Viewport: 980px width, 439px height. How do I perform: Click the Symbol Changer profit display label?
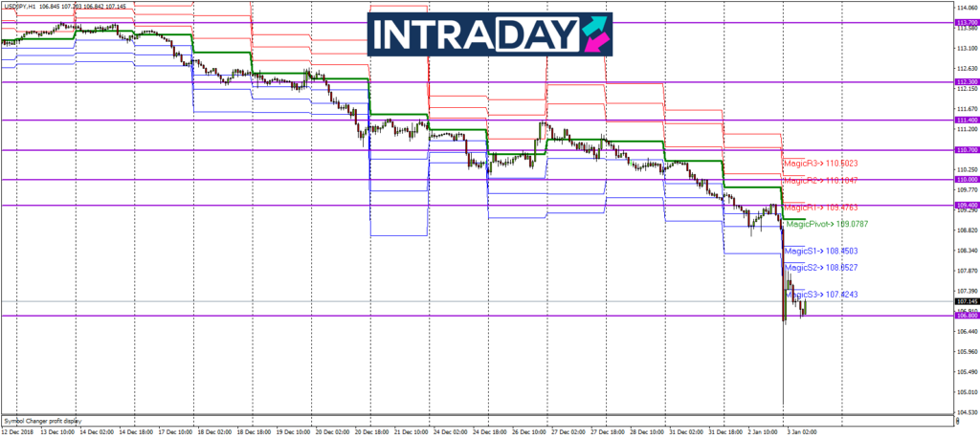(43, 420)
